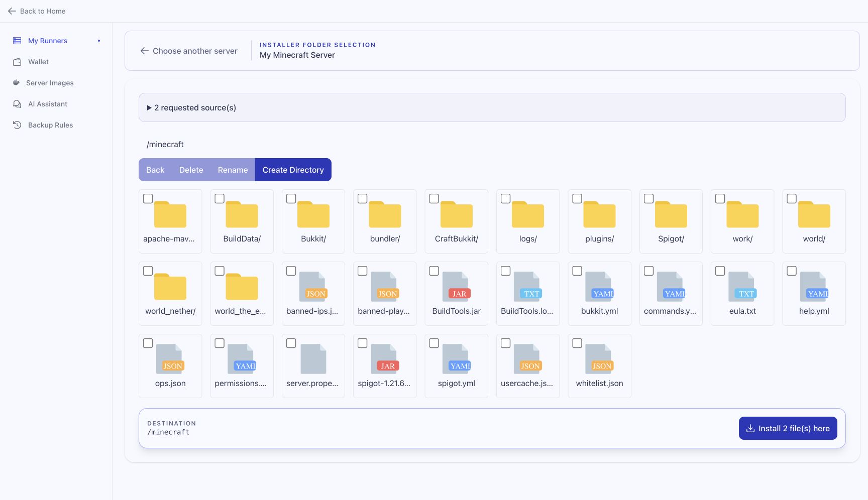Open Backup Rules in sidebar
Image resolution: width=868 pixels, height=500 pixels.
[50, 125]
